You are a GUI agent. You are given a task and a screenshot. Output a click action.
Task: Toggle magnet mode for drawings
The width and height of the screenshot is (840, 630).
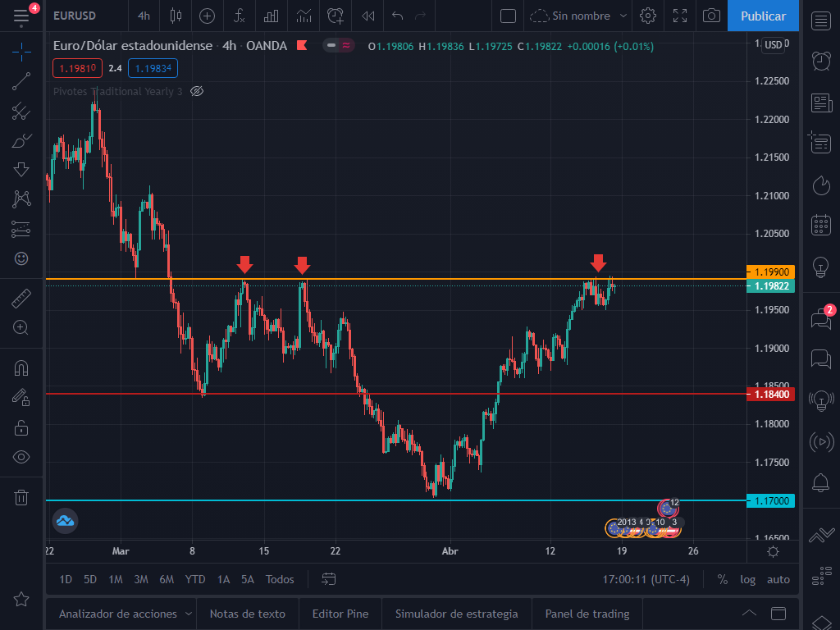click(x=21, y=368)
